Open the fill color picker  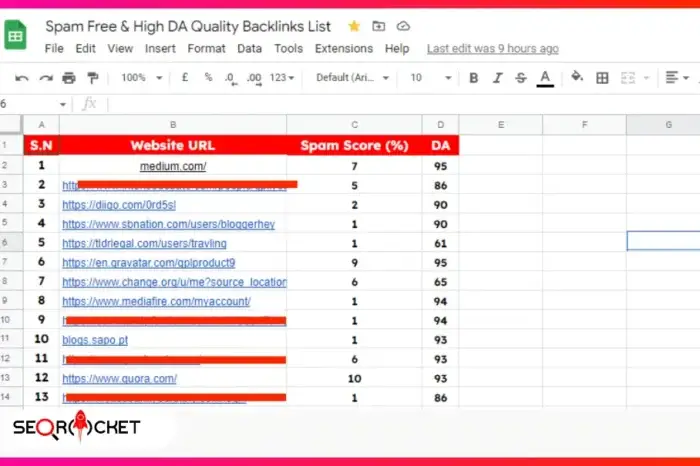pos(577,77)
